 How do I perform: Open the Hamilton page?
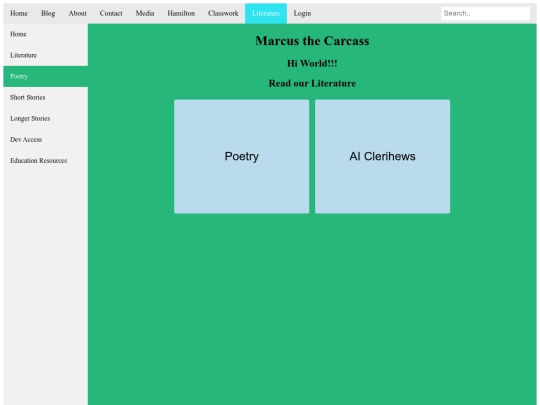[181, 13]
